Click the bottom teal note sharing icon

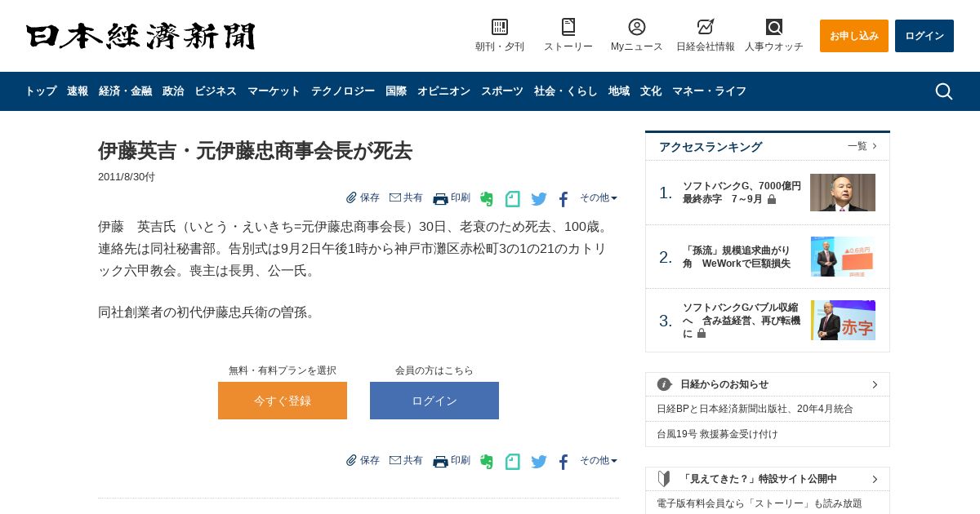click(513, 462)
